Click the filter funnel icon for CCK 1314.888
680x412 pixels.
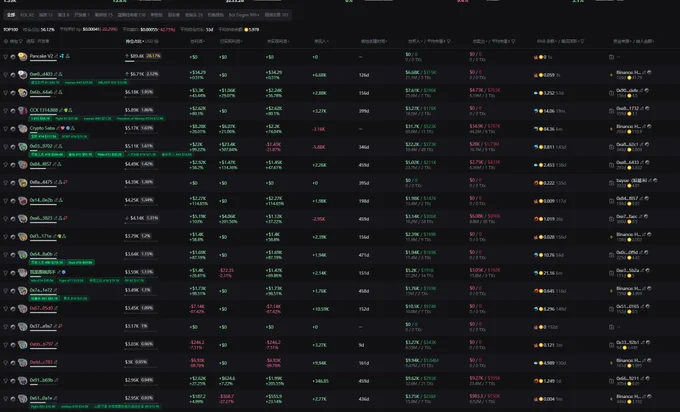tap(5, 111)
